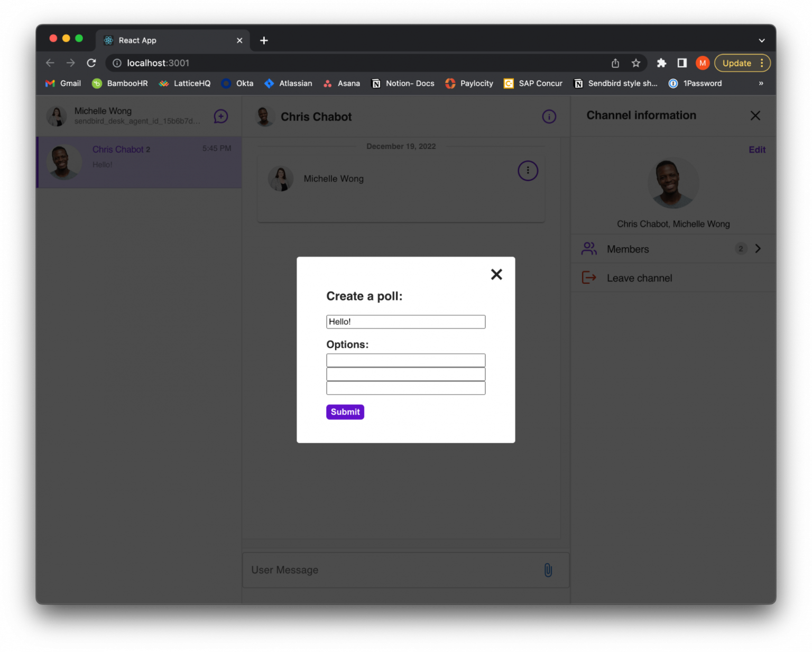Reload the page
Image resolution: width=812 pixels, height=652 pixels.
point(91,63)
